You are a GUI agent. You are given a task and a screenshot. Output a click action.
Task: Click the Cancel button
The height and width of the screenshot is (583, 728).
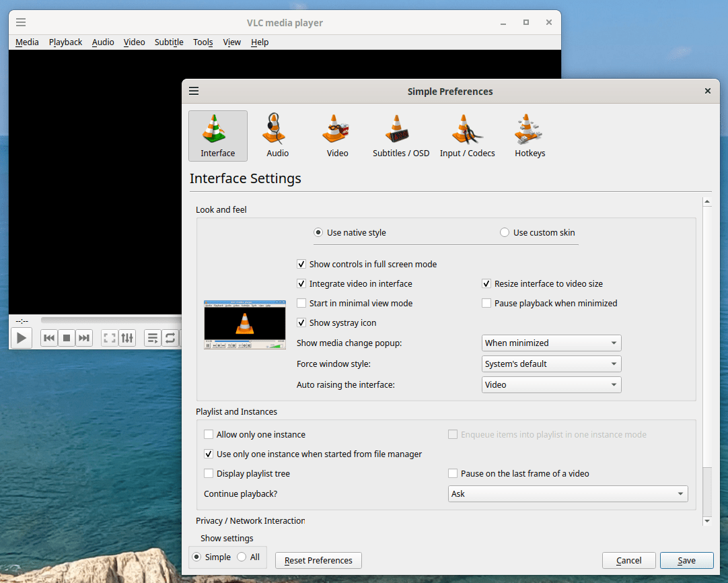click(628, 560)
